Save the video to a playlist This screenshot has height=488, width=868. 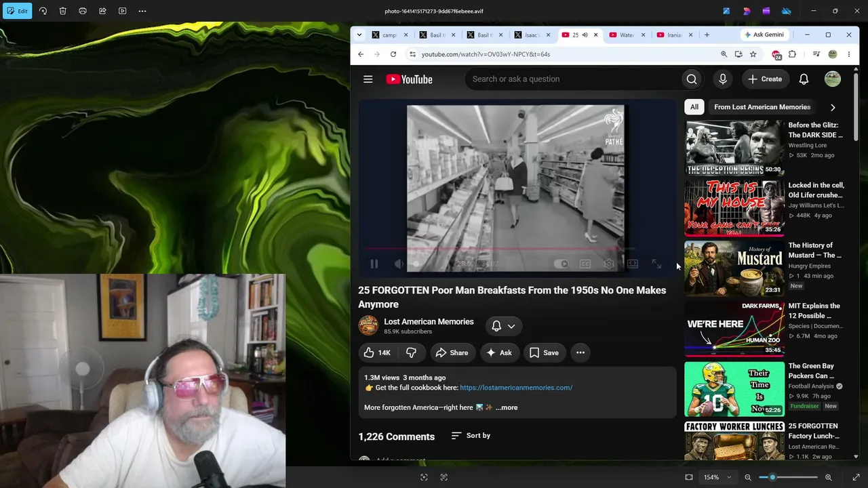tap(545, 352)
